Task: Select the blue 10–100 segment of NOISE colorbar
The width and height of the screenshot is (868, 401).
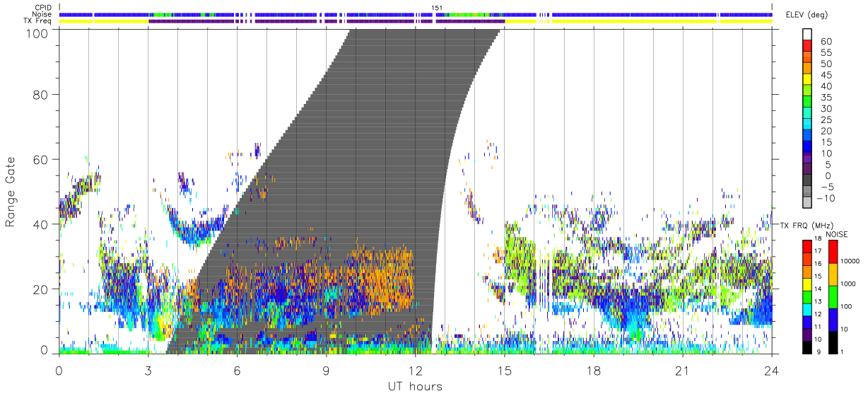Action: point(832,320)
